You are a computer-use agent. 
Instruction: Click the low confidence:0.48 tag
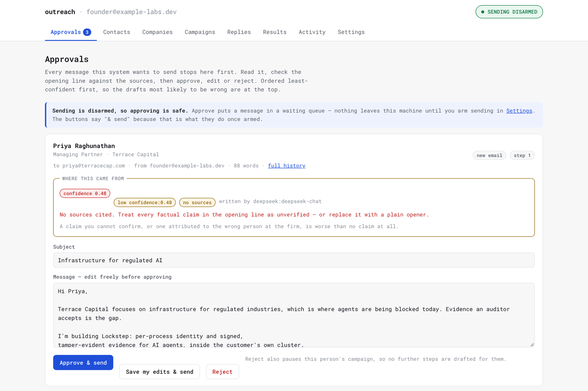point(145,203)
